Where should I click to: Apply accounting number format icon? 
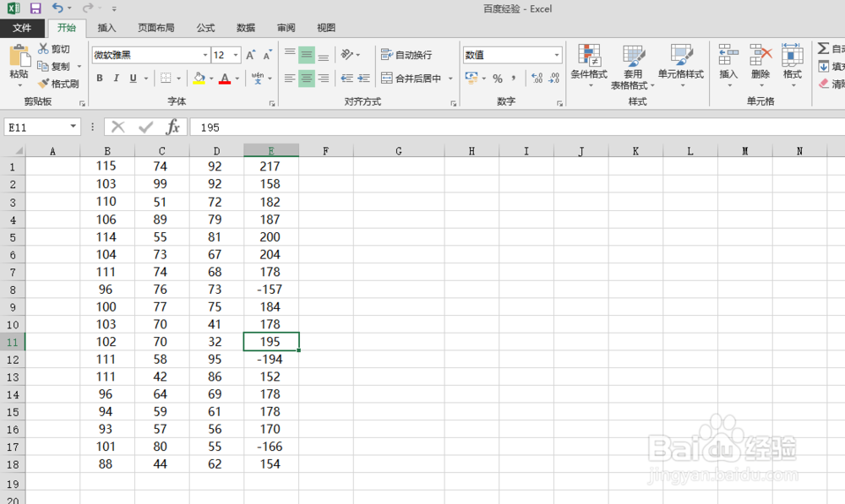coord(472,78)
